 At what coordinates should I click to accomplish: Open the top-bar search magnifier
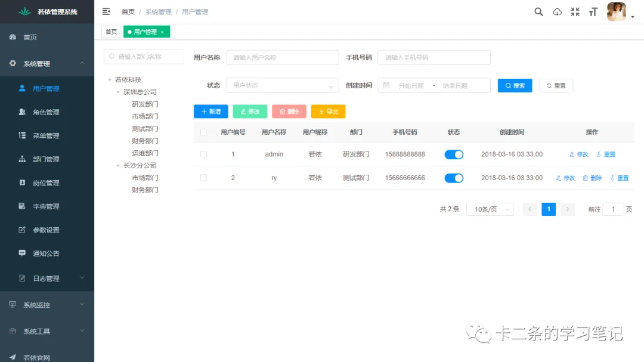click(x=538, y=11)
